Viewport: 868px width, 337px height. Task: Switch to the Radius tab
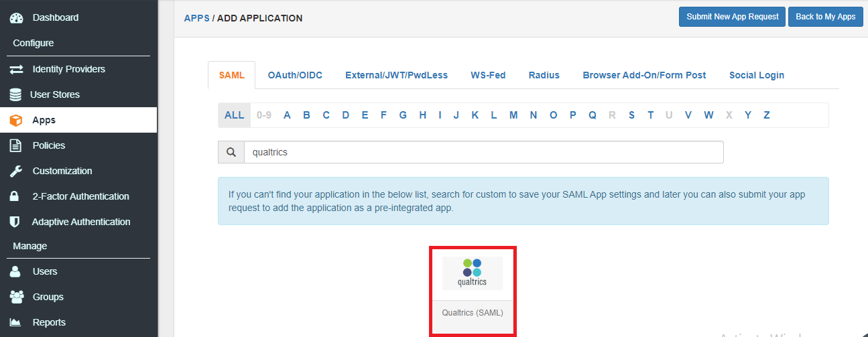[x=544, y=75]
